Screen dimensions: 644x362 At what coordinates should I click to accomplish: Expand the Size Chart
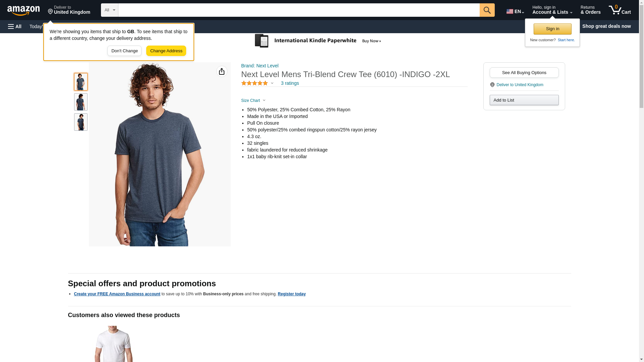point(253,101)
